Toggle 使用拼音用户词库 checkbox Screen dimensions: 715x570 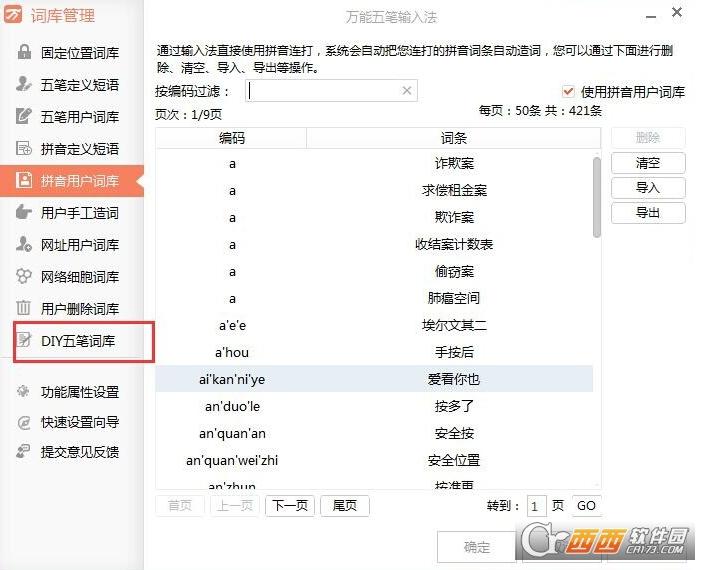pos(568,91)
